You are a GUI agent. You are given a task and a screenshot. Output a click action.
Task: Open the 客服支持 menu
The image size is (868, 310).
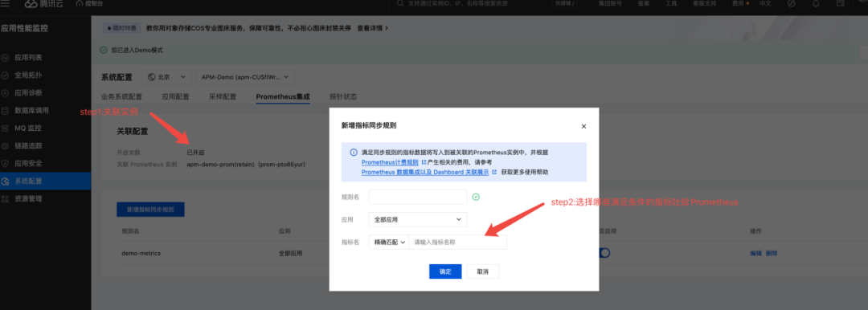pos(704,3)
